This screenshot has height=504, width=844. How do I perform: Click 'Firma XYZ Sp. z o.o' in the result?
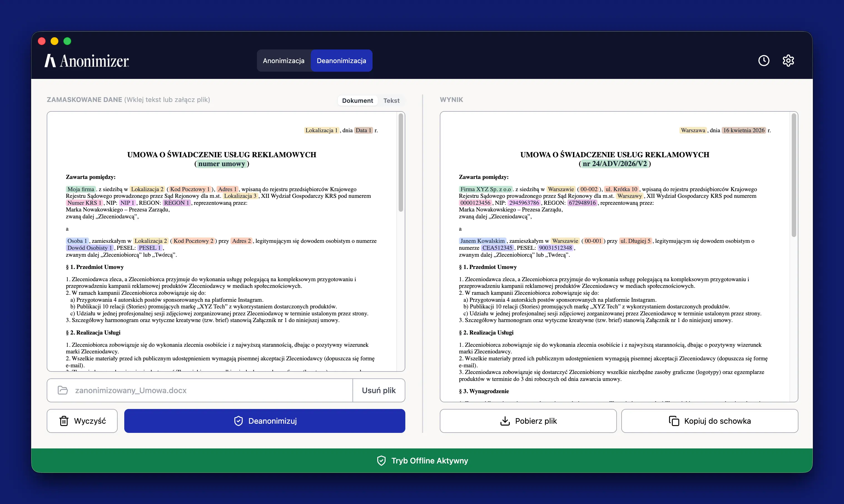[486, 189]
